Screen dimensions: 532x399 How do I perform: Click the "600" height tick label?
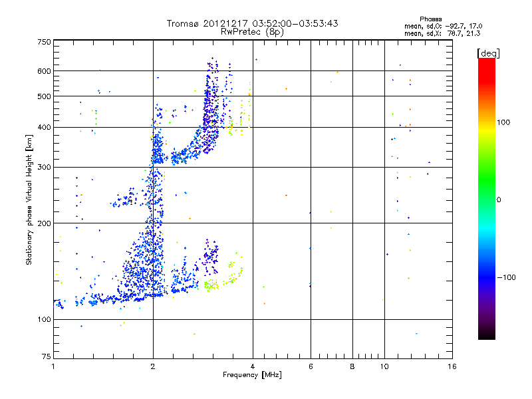(44, 71)
